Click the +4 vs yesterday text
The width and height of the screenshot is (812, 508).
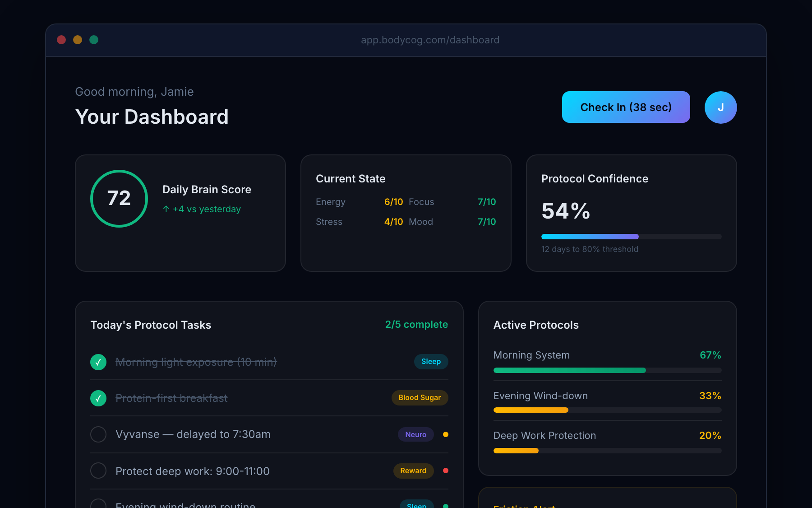207,209
